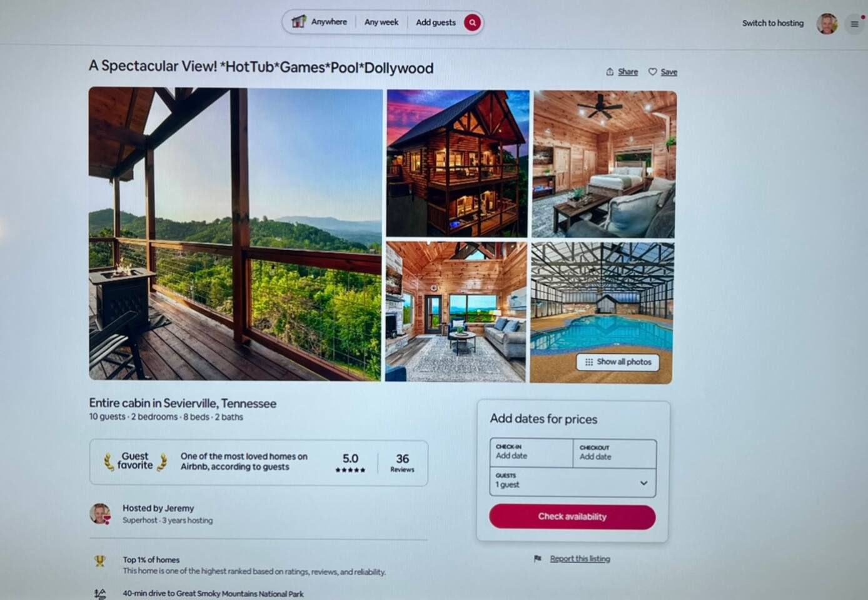Open the hamburger menu icon
The height and width of the screenshot is (600, 868).
(x=854, y=24)
